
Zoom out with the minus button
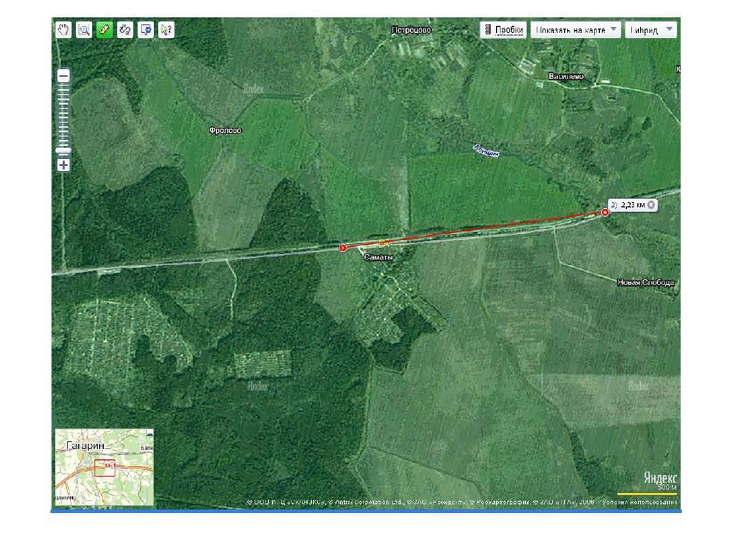63,76
